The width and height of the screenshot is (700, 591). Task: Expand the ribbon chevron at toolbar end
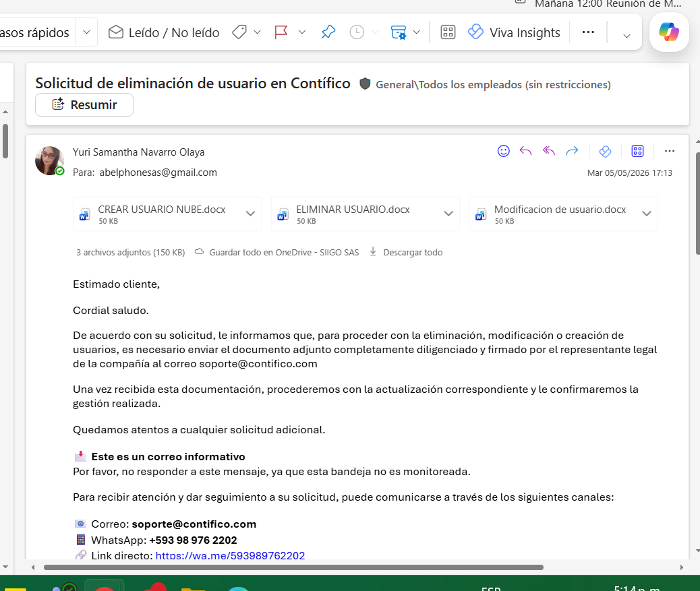pos(626,36)
